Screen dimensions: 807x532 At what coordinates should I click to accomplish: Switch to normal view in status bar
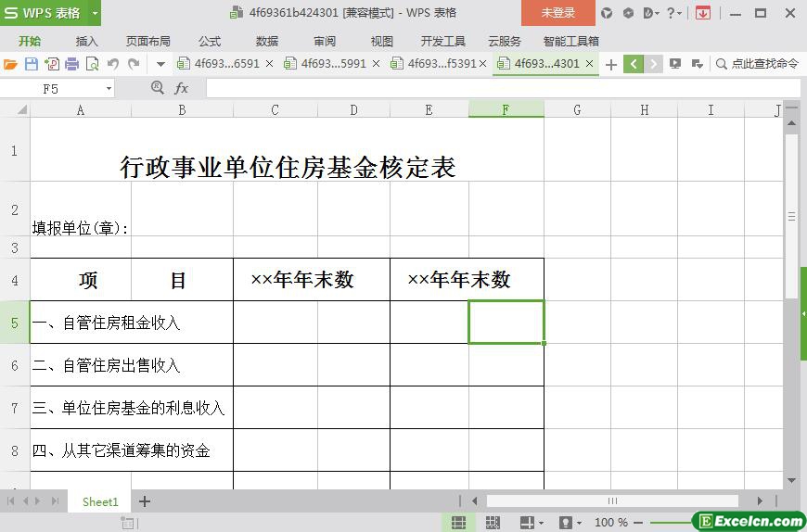458,523
